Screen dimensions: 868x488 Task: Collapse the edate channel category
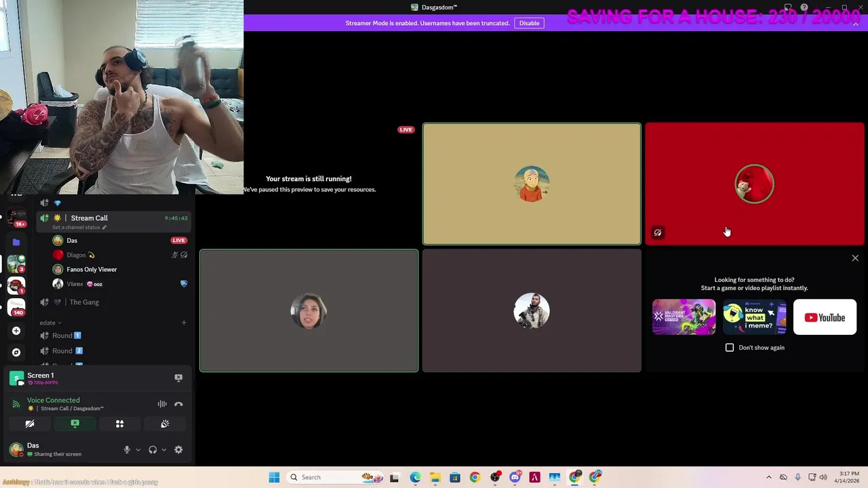[x=50, y=323]
